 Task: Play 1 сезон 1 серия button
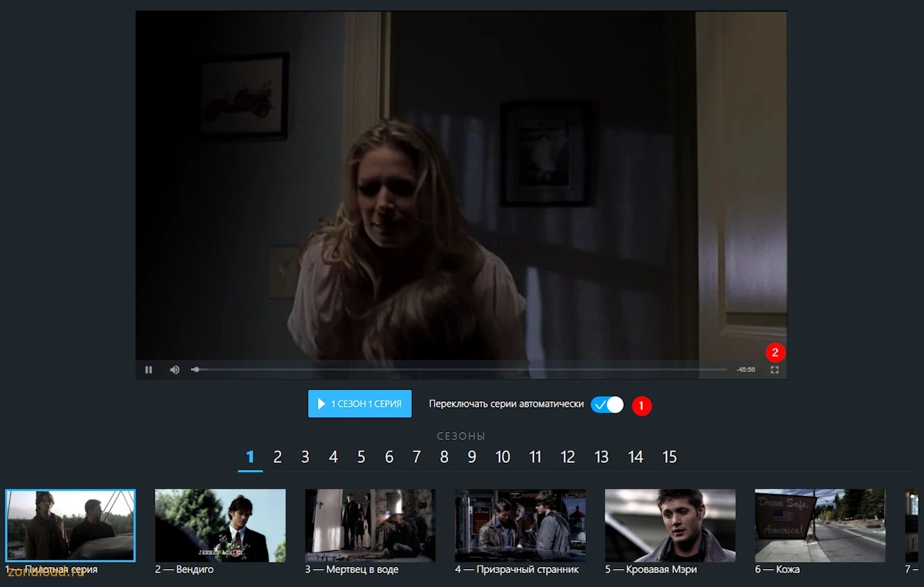click(x=360, y=404)
